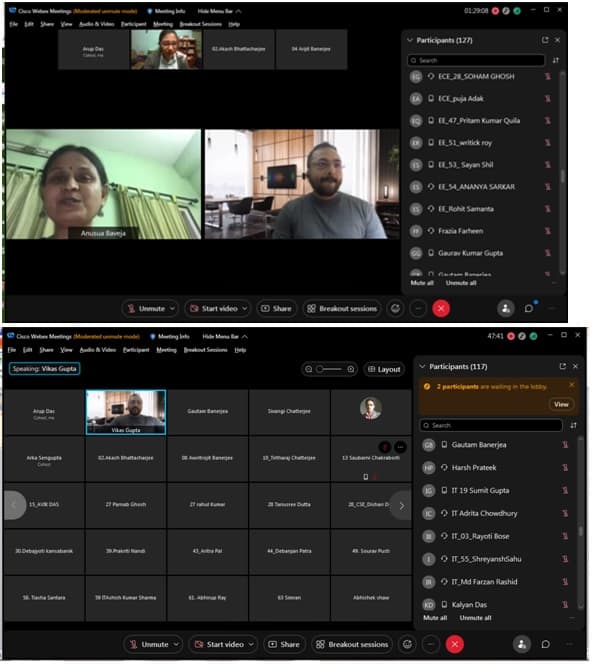
Task: Dismiss the lobby waiting notification
Action: click(572, 385)
